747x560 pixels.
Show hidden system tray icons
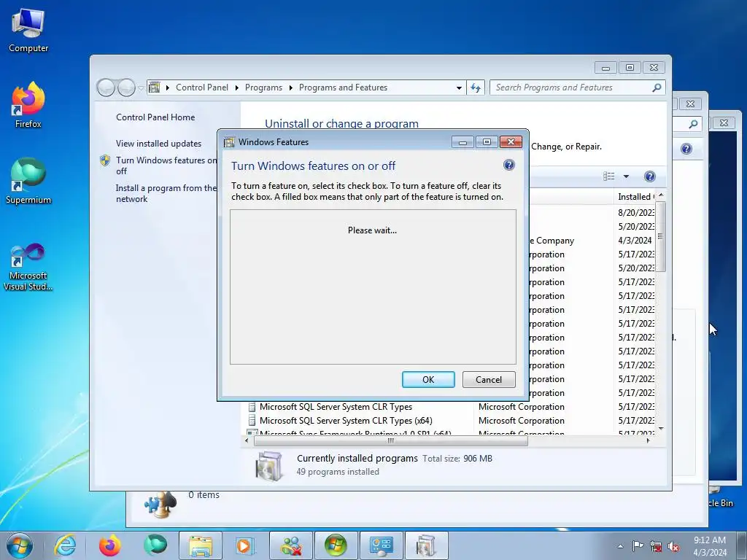coord(620,546)
